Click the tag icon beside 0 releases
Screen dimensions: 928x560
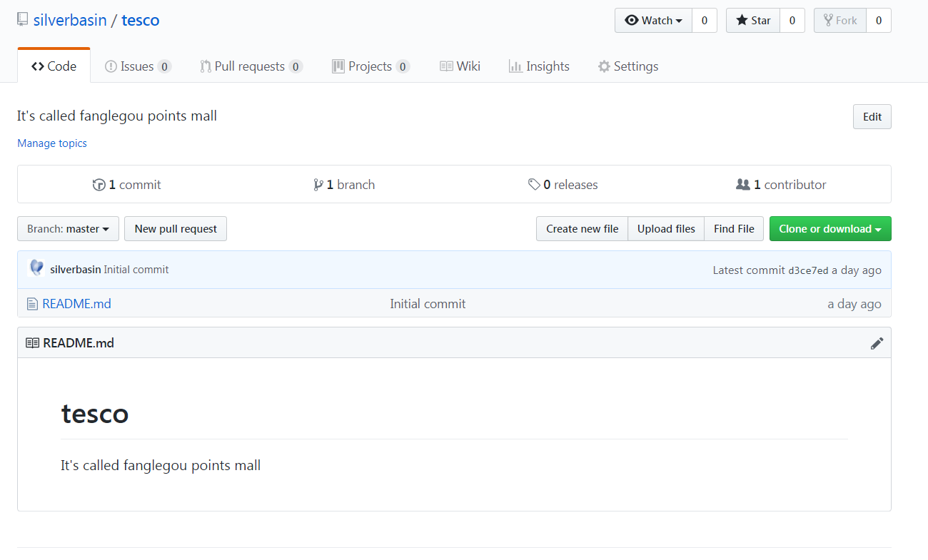point(534,185)
